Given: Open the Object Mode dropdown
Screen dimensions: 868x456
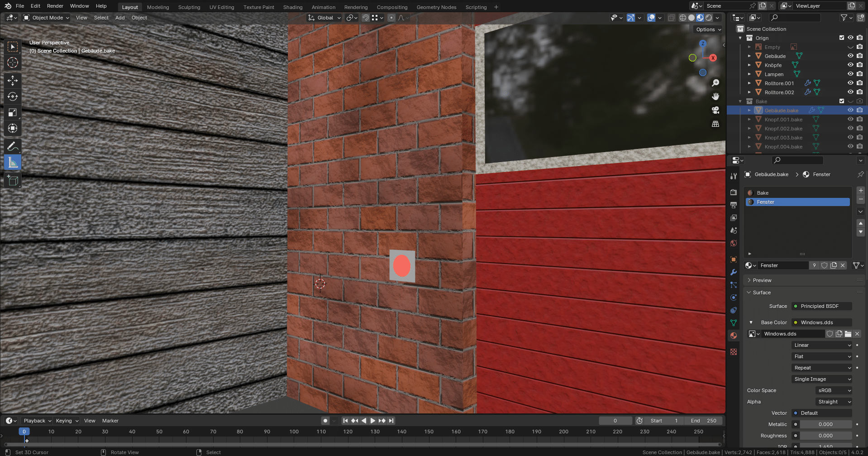Looking at the screenshot, I should point(47,18).
